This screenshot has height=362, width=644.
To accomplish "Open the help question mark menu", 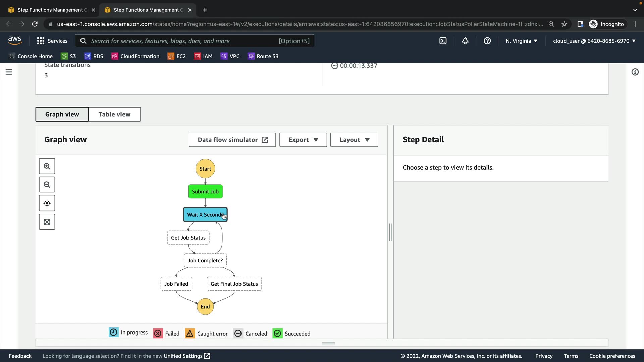I will 487,41.
